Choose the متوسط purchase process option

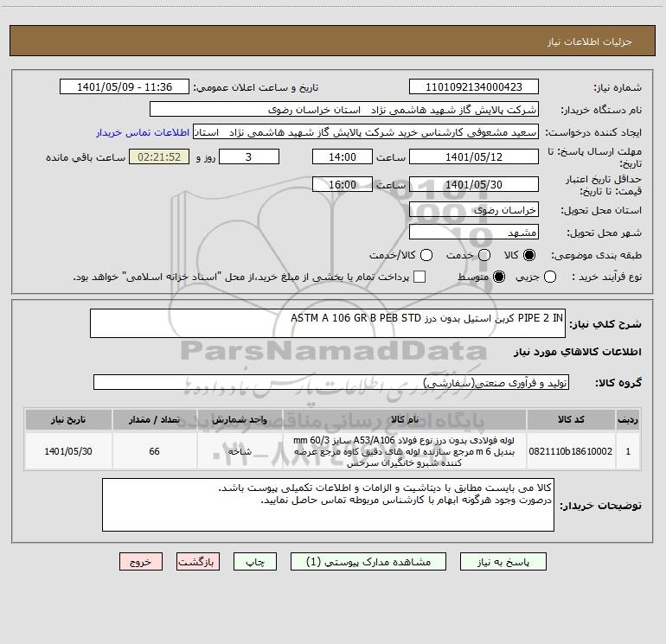click(x=499, y=277)
